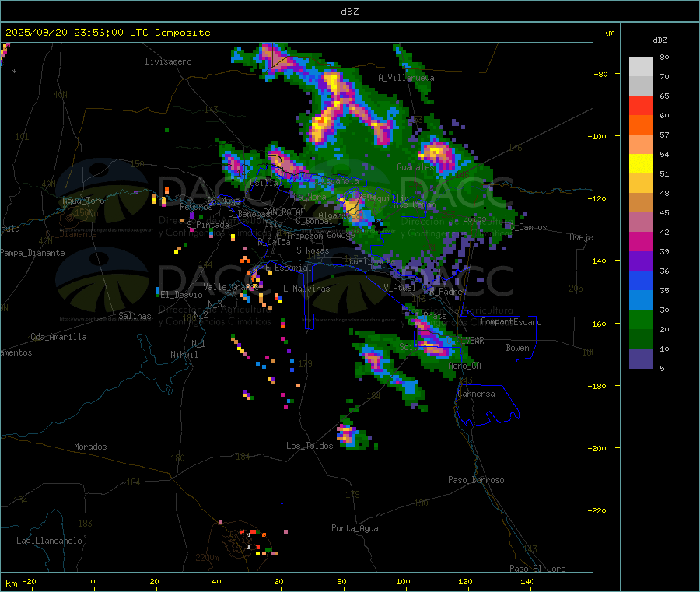Click the Paso_Barroso map label

(476, 480)
